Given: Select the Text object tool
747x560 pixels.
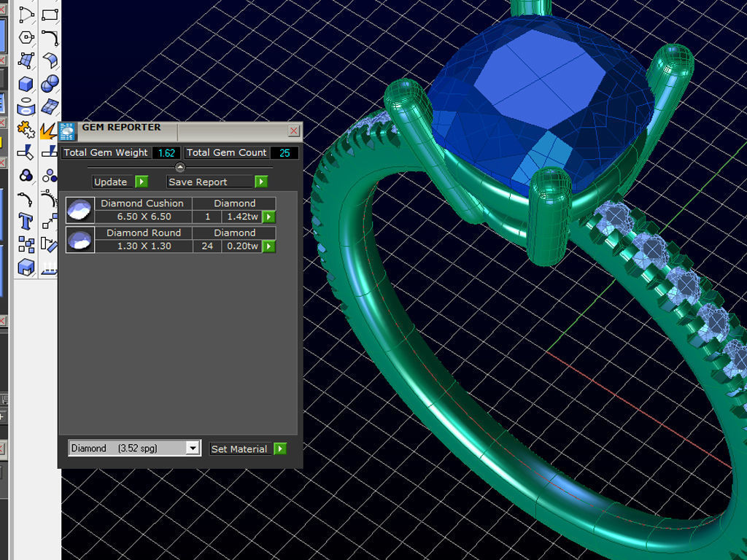Looking at the screenshot, I should coord(26,222).
